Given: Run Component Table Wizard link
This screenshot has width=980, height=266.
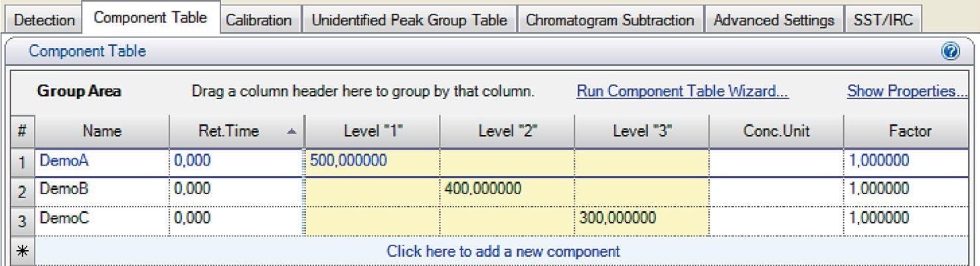Looking at the screenshot, I should (682, 91).
